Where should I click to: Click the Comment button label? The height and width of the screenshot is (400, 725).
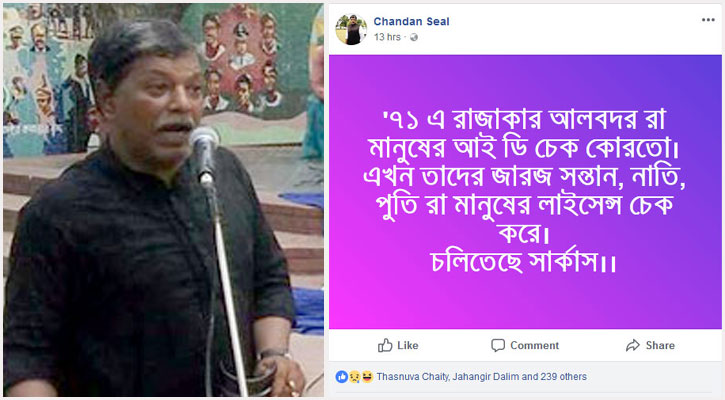[535, 345]
